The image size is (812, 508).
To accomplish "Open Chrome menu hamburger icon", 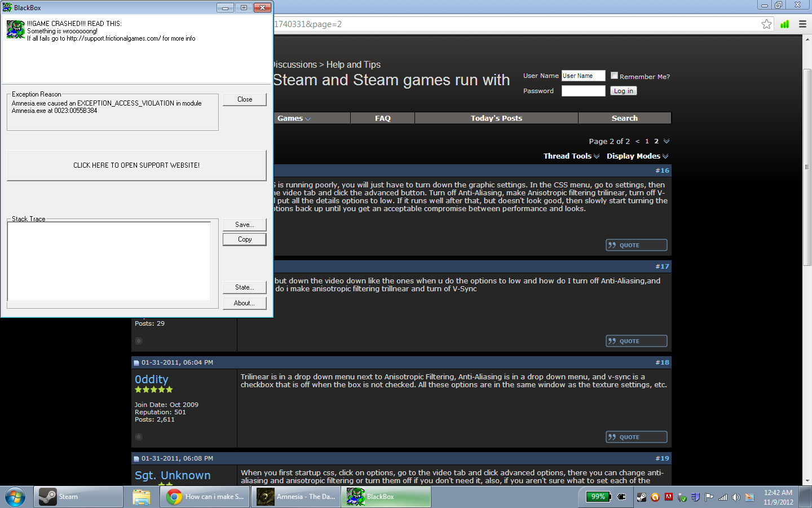I will coord(802,24).
